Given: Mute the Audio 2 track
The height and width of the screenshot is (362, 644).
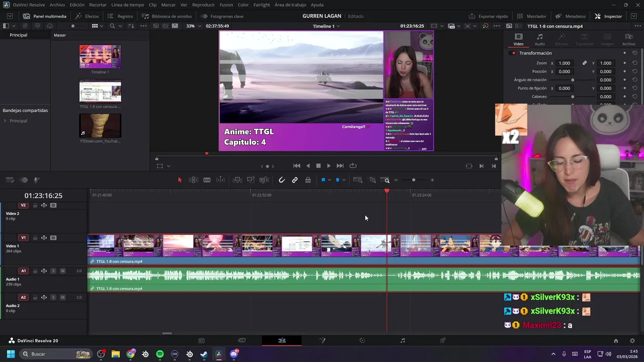Looking at the screenshot, I should (62, 297).
